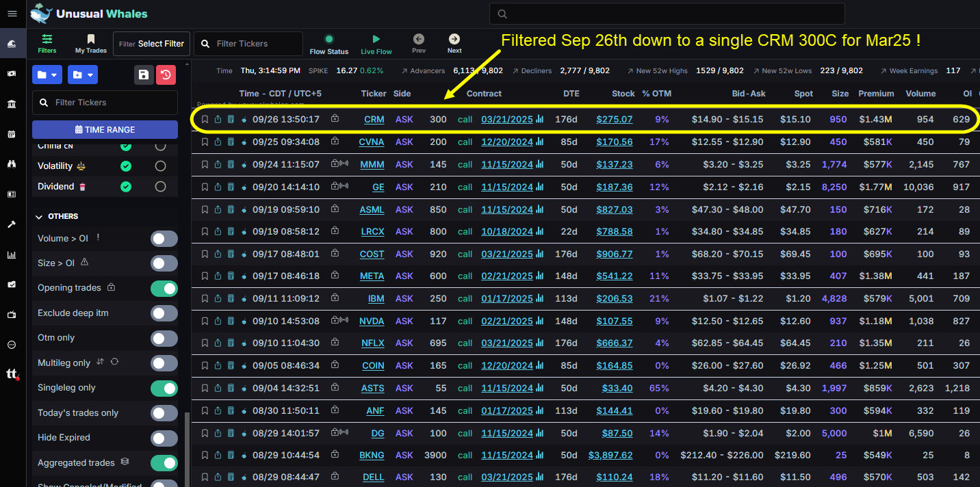Select the empty radio circle for Volatility

click(160, 166)
